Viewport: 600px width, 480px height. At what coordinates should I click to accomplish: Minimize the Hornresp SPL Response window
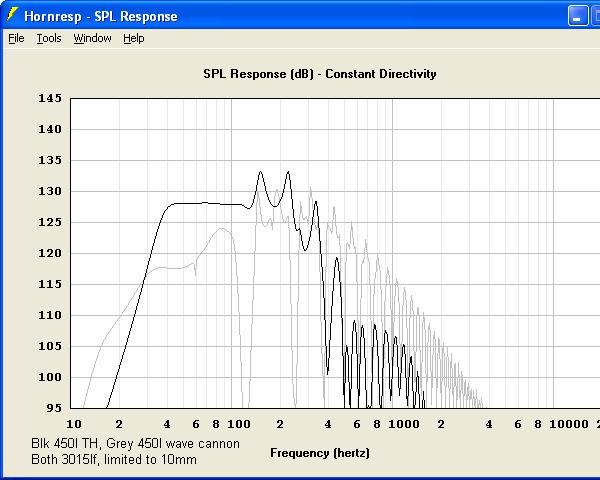tap(578, 16)
